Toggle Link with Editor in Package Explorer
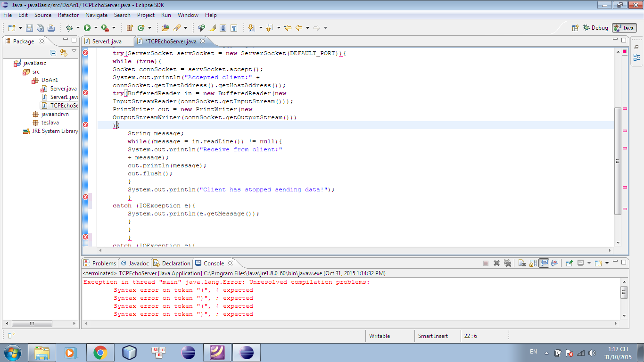The image size is (644, 362). pyautogui.click(x=64, y=53)
